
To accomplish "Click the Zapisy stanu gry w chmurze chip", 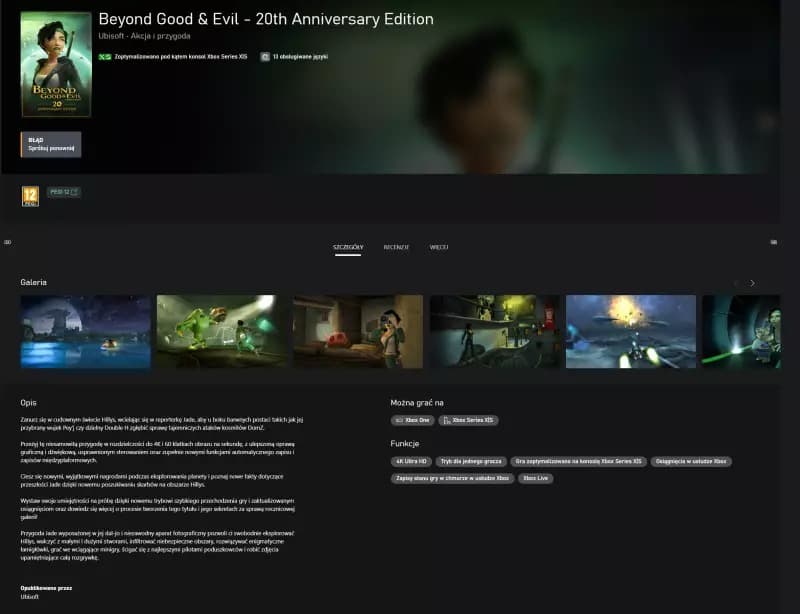I will point(452,478).
